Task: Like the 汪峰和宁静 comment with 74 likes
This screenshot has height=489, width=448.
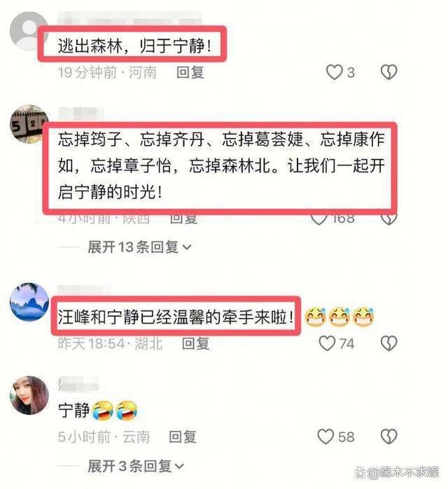Action: click(327, 343)
